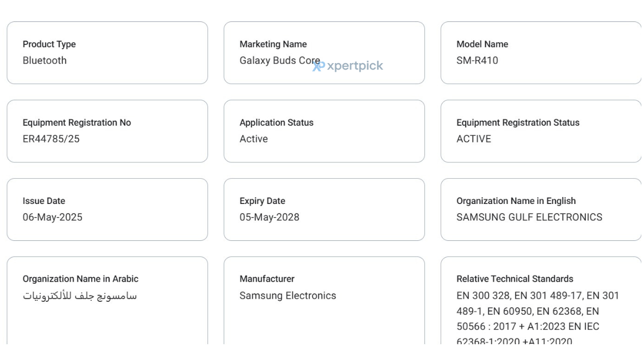Image resolution: width=643 pixels, height=364 pixels.
Task: Select the Samsung Electronics manufacturer value
Action: [x=288, y=295]
